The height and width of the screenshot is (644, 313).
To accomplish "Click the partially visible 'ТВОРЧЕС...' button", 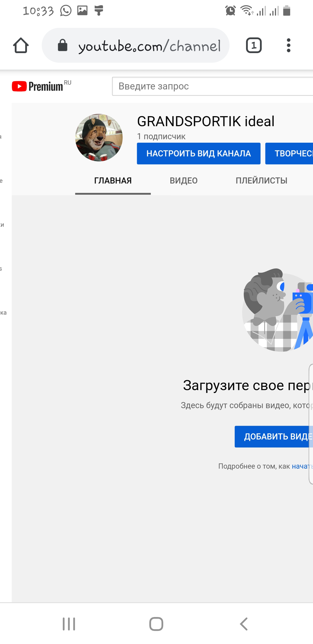I will point(289,154).
